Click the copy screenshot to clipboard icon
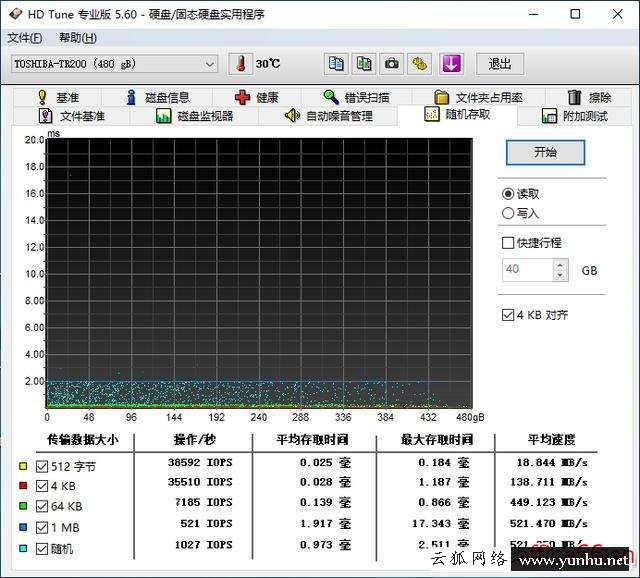 click(x=364, y=64)
